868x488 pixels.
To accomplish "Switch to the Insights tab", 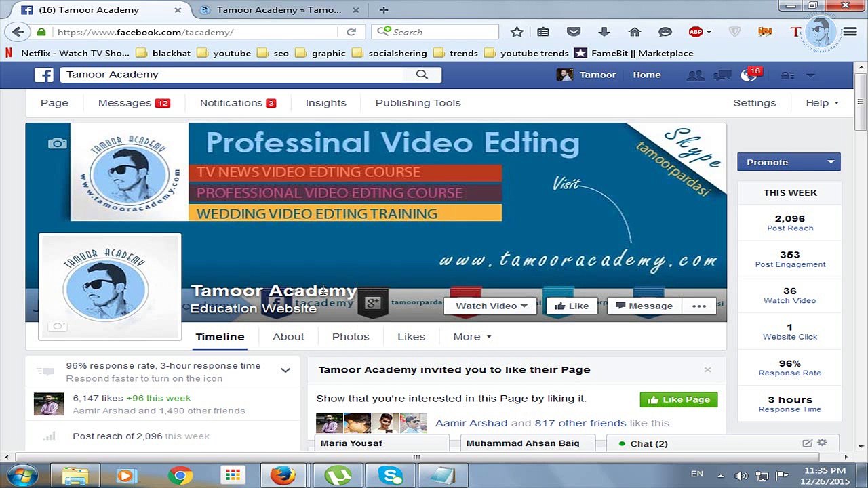I will click(326, 103).
